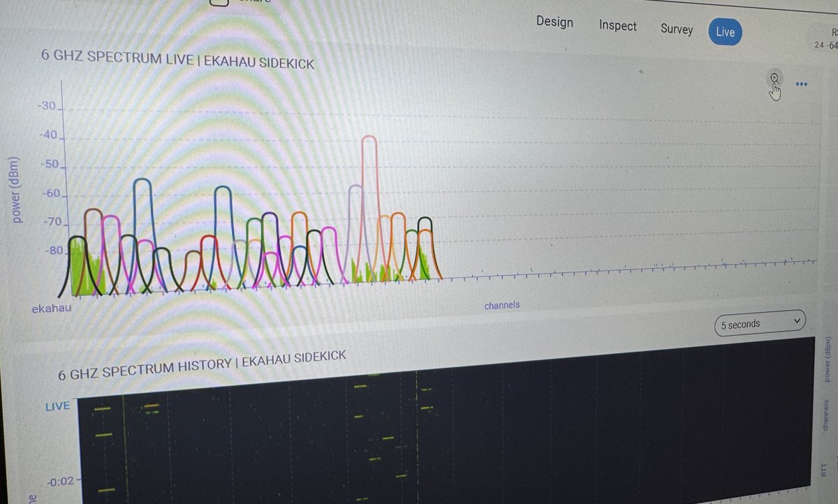Image resolution: width=838 pixels, height=504 pixels.
Task: Click the channels axis label under the chart
Action: [502, 305]
